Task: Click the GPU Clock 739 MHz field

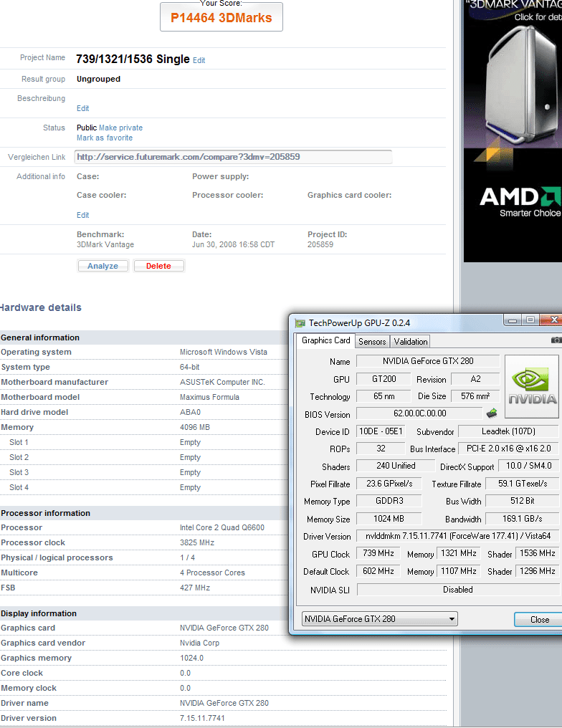Action: pos(378,553)
